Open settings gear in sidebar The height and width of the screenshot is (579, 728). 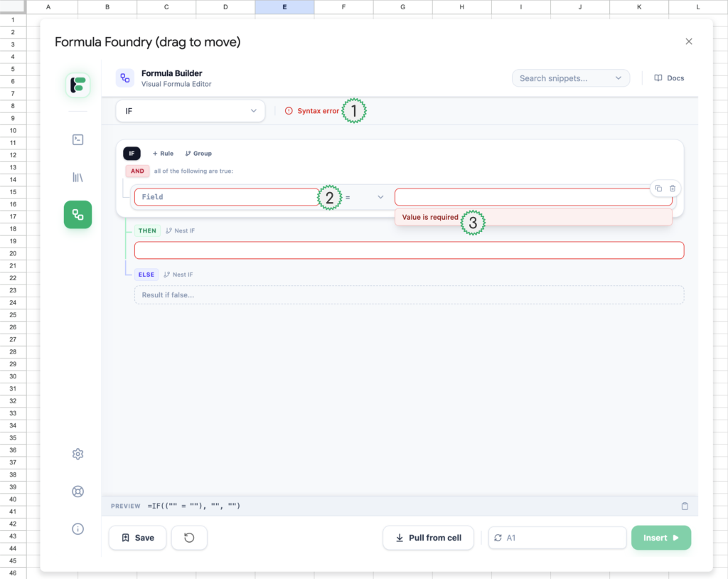click(x=78, y=455)
